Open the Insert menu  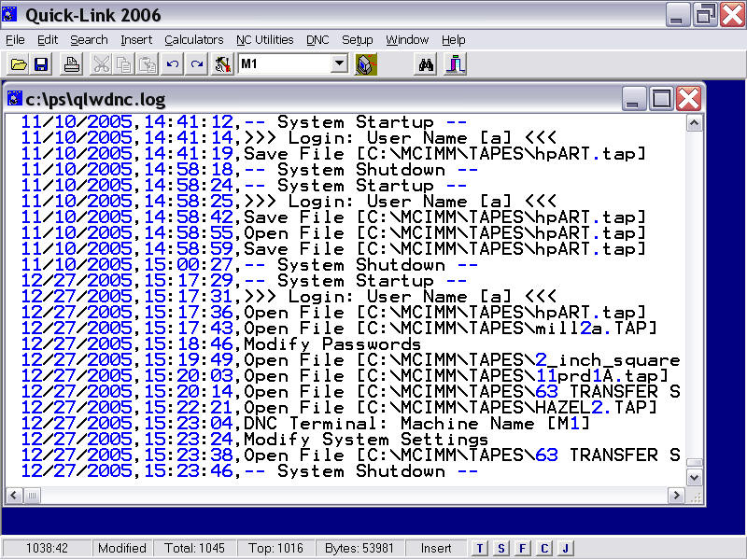click(136, 40)
